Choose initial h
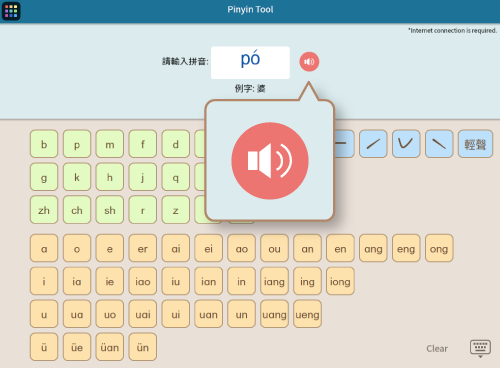This screenshot has width=500, height=368. [x=110, y=177]
